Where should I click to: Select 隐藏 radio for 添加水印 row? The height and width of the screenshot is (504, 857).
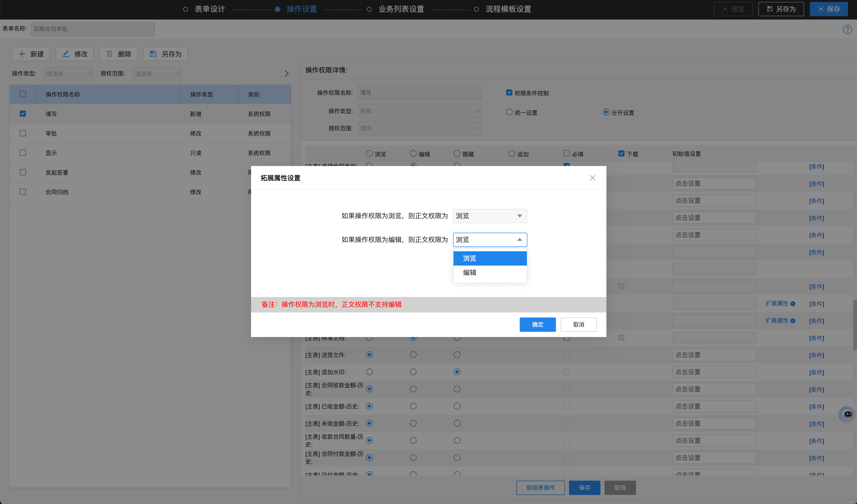click(457, 372)
